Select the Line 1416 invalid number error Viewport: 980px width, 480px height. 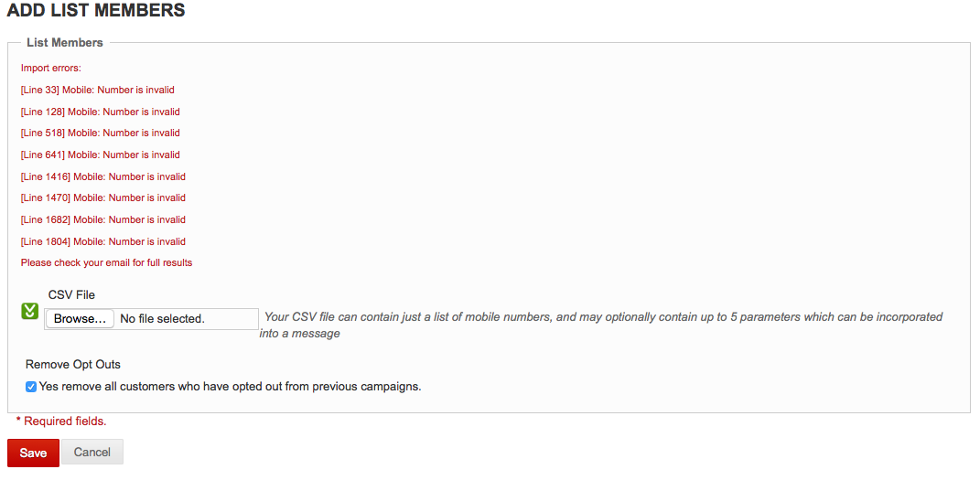[102, 176]
